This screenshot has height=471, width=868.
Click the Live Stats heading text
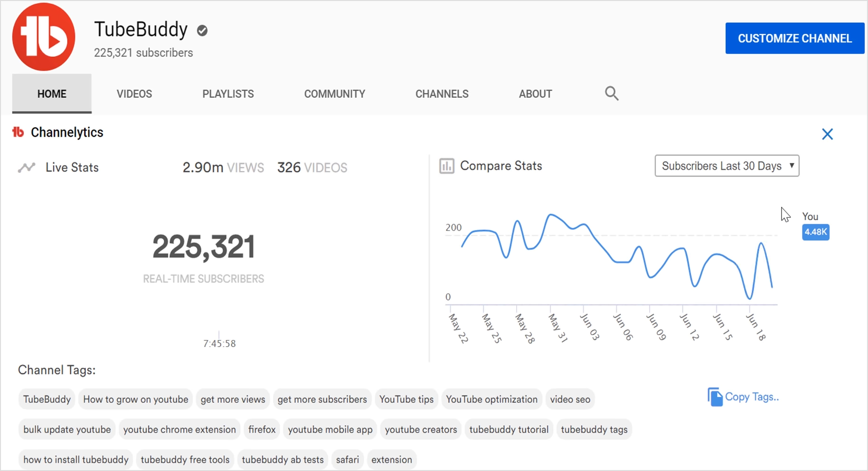click(x=72, y=168)
